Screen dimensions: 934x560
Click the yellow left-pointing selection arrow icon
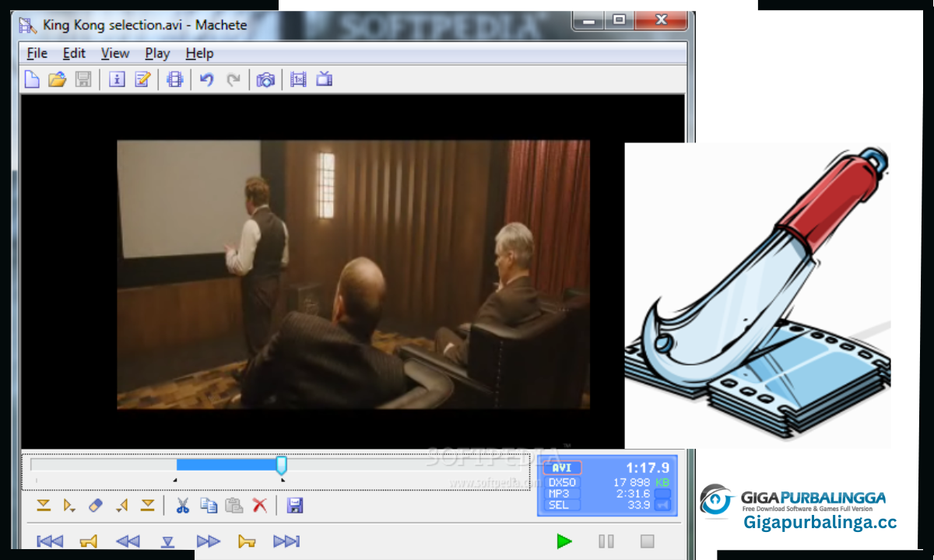click(x=121, y=506)
